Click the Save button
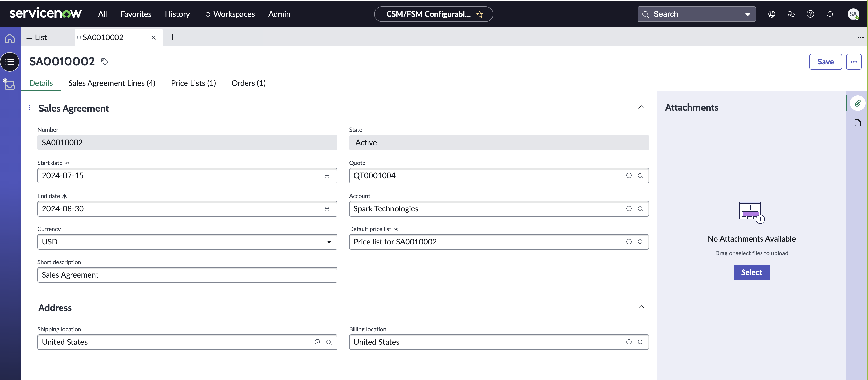Screen dimensions: 868x380 825,62
